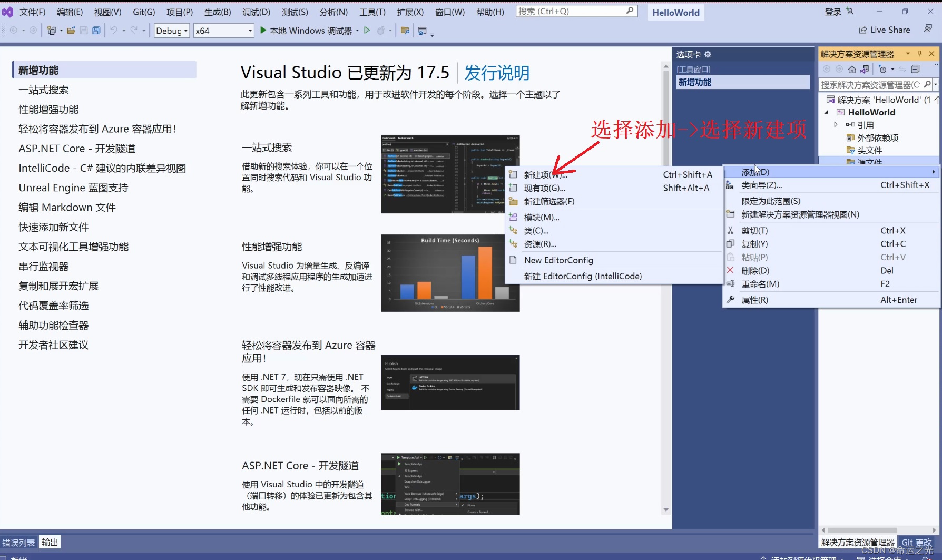Open Solution Explorer search options dropdown
Screen dimensions: 942x560
[936, 84]
